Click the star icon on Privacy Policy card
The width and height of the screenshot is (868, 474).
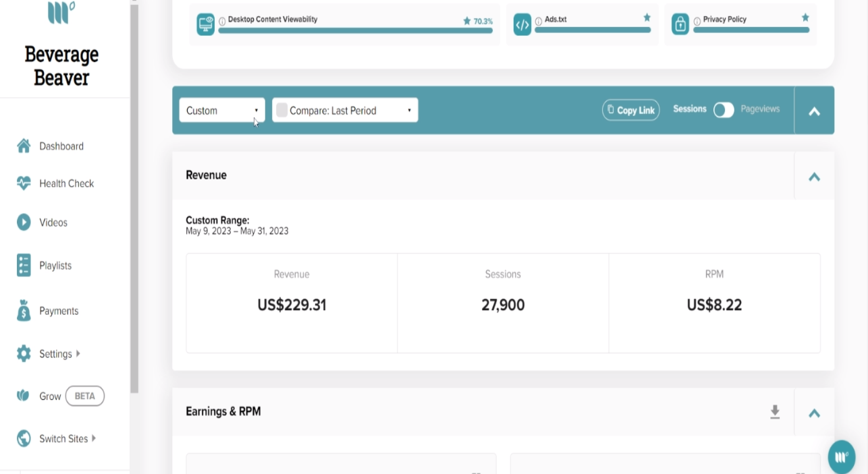pyautogui.click(x=805, y=18)
